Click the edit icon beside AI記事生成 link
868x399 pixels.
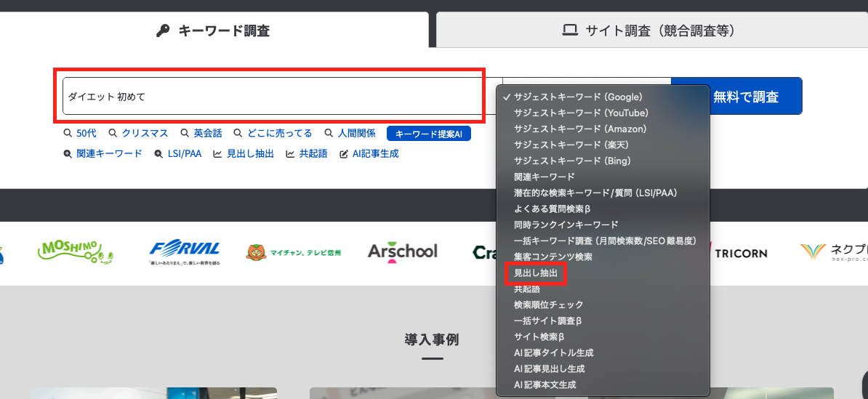tap(343, 154)
